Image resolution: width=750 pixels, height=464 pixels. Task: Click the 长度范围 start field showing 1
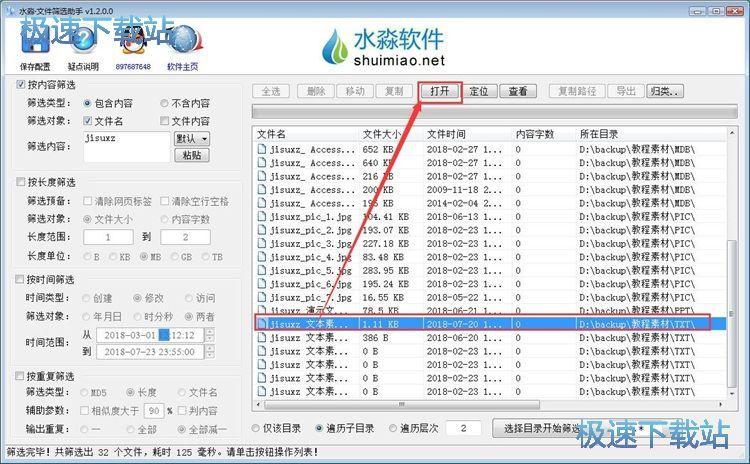coord(108,237)
